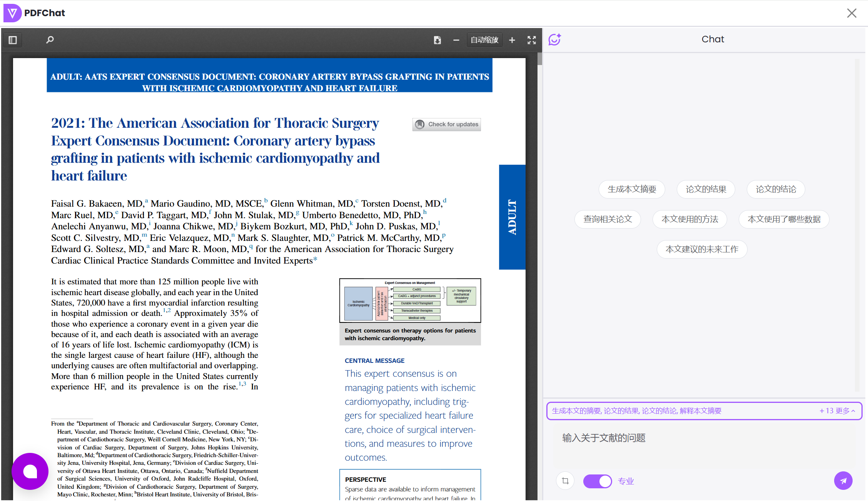Open the purple chat bubble widget
This screenshot has height=501, width=868.
pyautogui.click(x=30, y=471)
